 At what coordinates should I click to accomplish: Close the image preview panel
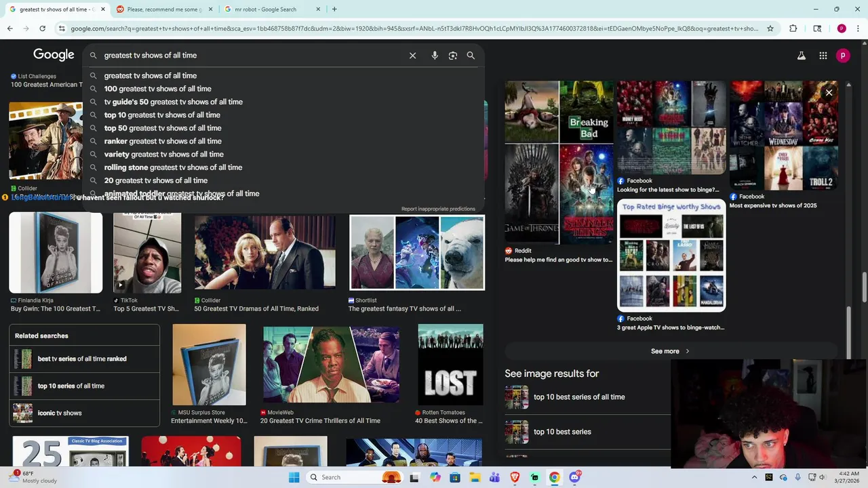pyautogui.click(x=829, y=93)
